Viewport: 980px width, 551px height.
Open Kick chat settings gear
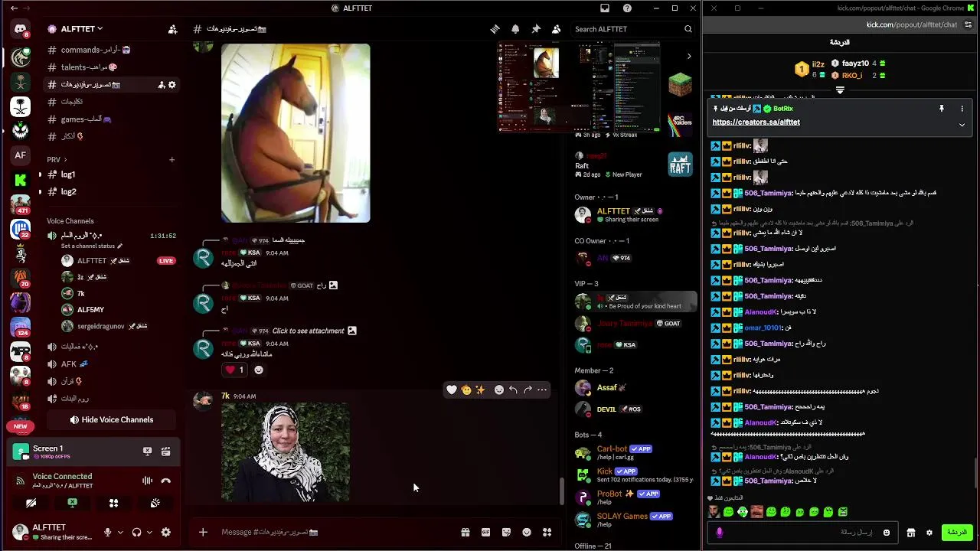929,533
